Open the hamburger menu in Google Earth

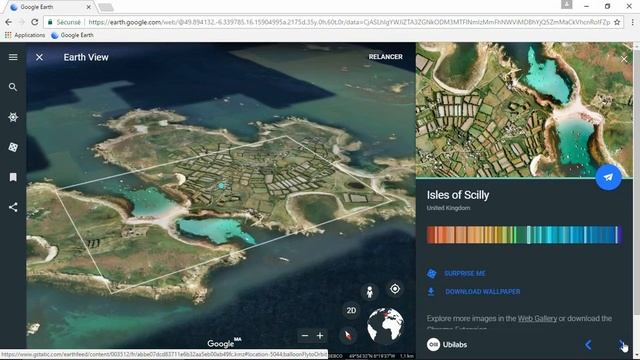[13, 57]
